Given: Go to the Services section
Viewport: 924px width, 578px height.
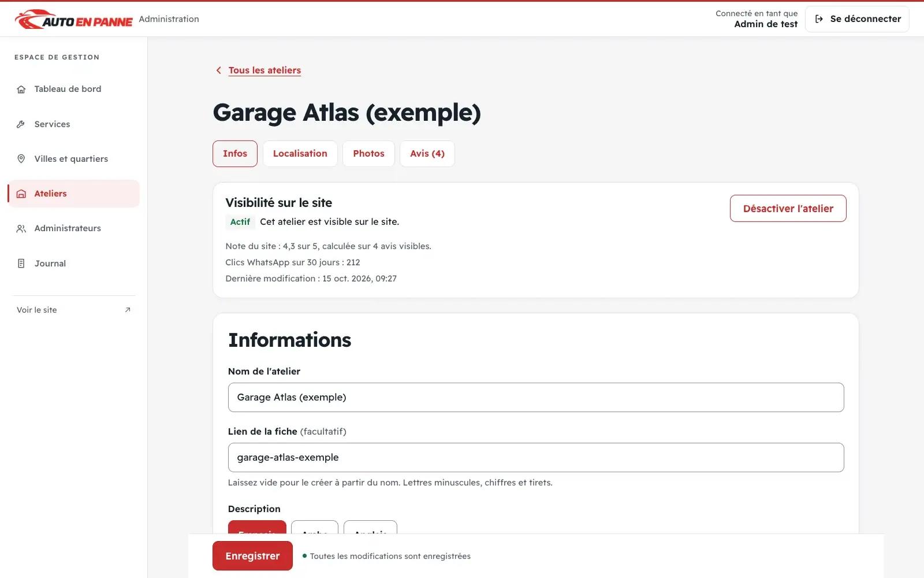Looking at the screenshot, I should pos(74,124).
